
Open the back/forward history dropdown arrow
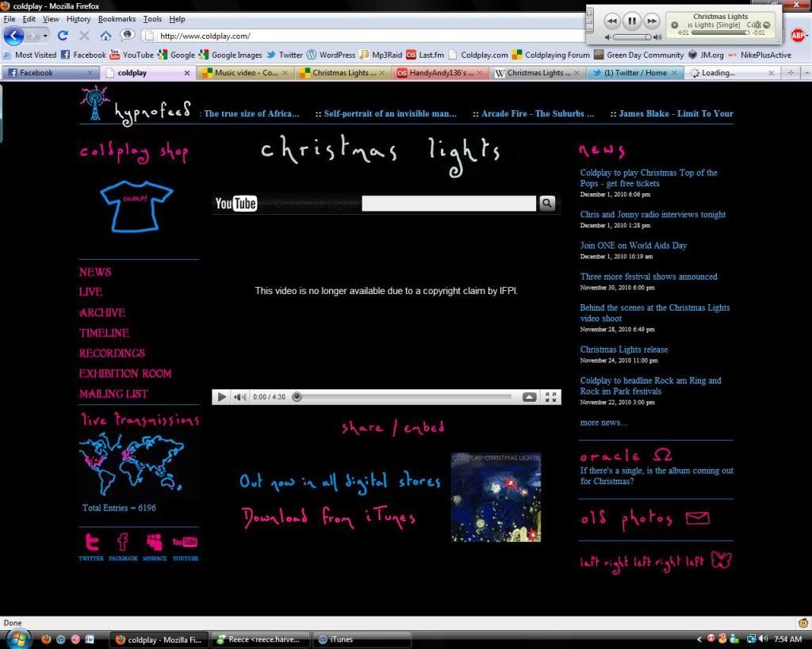click(x=45, y=36)
